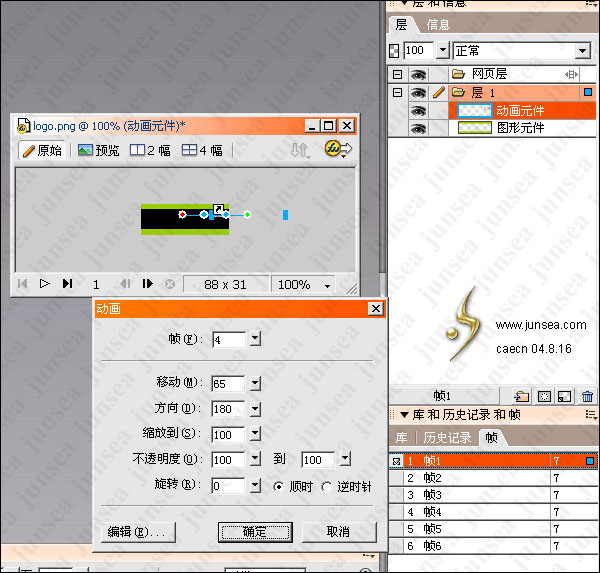The image size is (600, 573).
Task: Click the new layer folder icon
Action: click(522, 397)
